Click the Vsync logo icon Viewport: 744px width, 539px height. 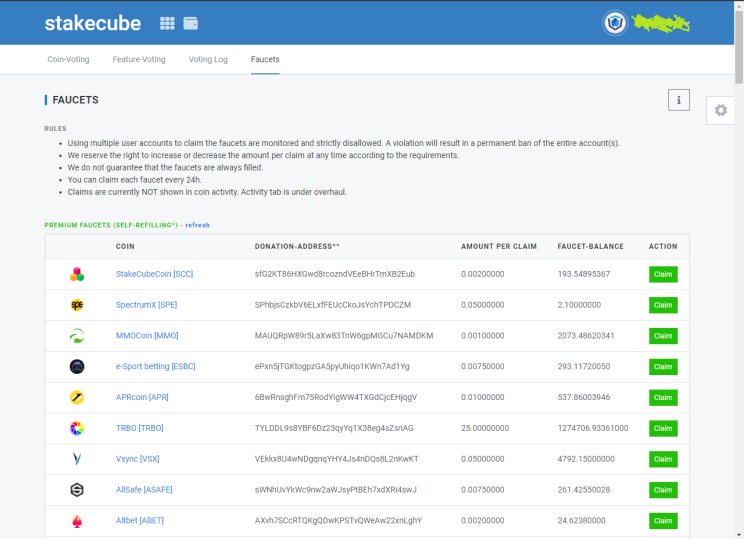[77, 459]
